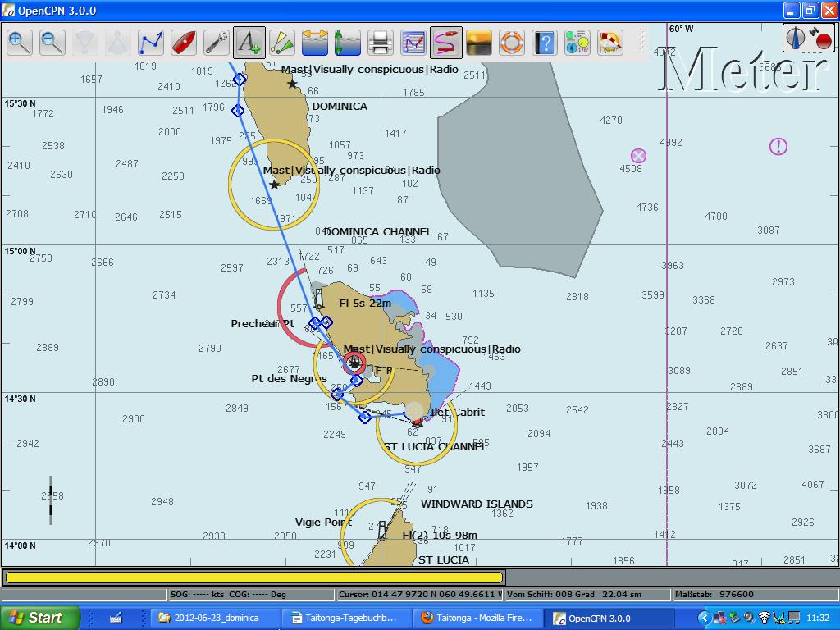Click the Fl(2) 10s 98m light label

[x=440, y=535]
